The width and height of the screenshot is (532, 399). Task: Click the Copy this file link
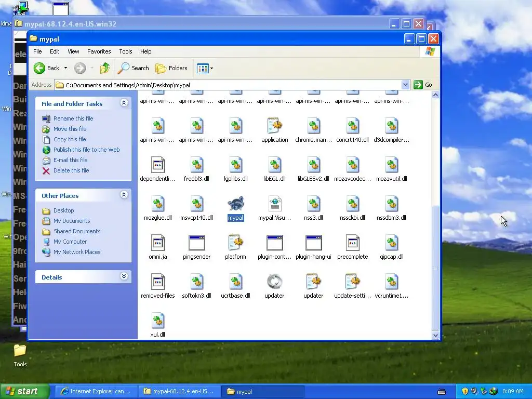pyautogui.click(x=70, y=139)
